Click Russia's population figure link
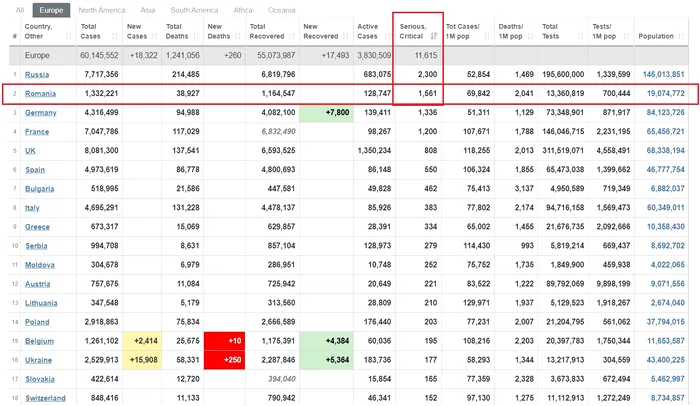Viewport: 700px width, 406px height. (x=662, y=74)
